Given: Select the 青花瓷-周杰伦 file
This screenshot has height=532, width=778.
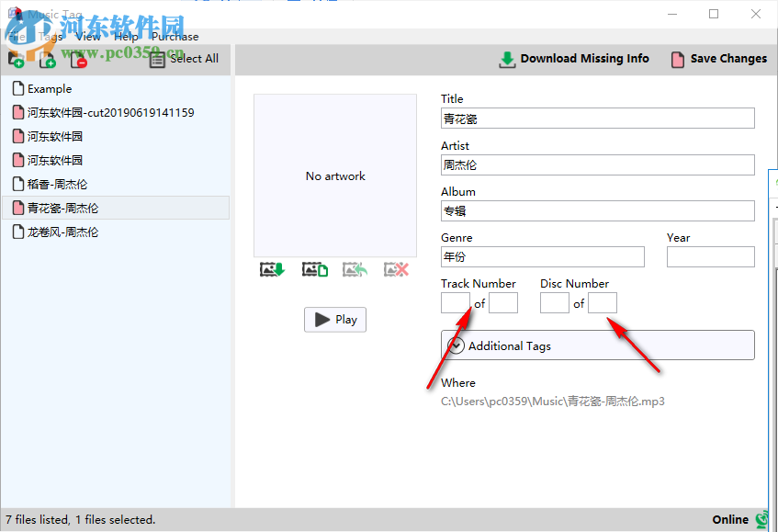Looking at the screenshot, I should click(x=116, y=208).
